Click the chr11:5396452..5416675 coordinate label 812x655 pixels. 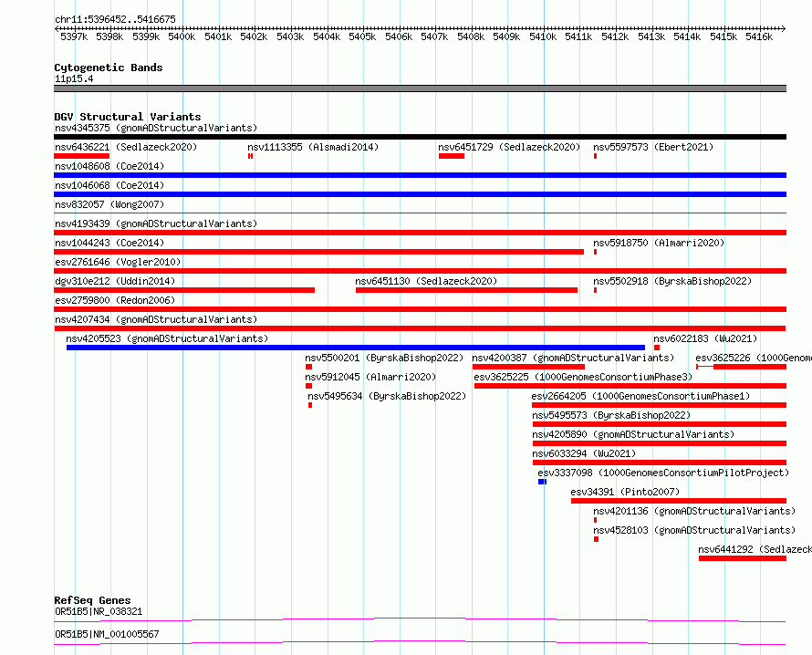115,19
